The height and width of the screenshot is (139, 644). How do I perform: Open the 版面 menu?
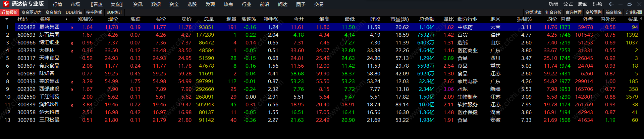583,4
